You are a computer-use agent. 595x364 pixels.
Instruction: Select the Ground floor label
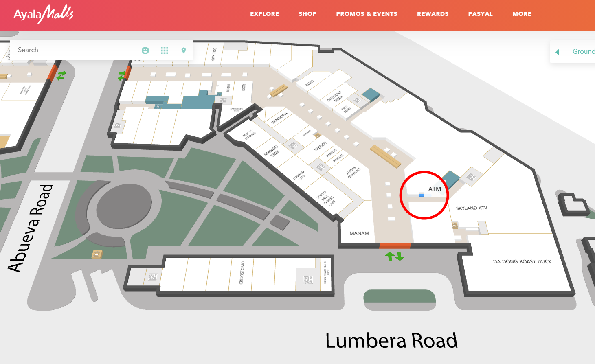click(583, 51)
